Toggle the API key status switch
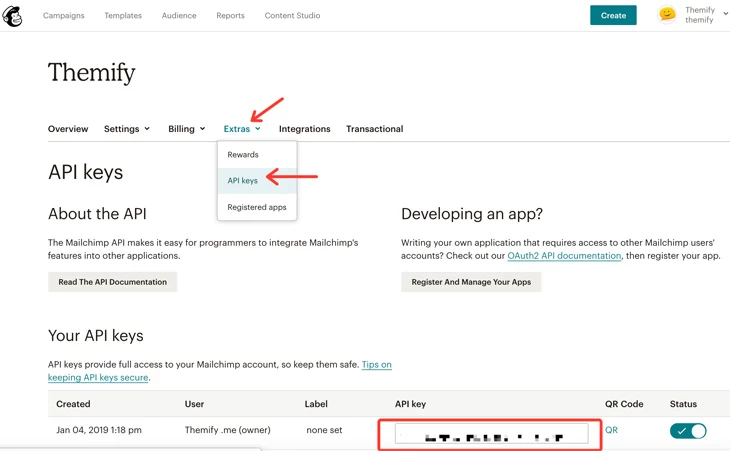The height and width of the screenshot is (451, 730). [x=688, y=431]
